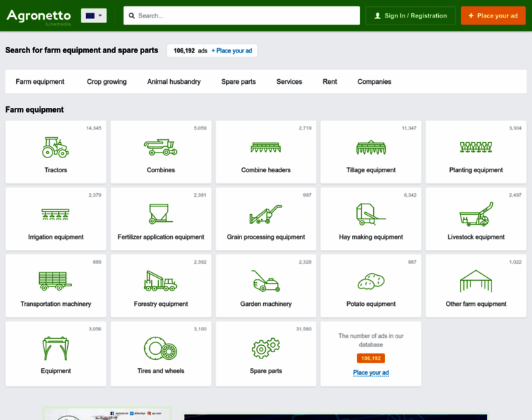The height and width of the screenshot is (420, 532).
Task: Follow the Place your ad link under database count
Action: pos(370,372)
